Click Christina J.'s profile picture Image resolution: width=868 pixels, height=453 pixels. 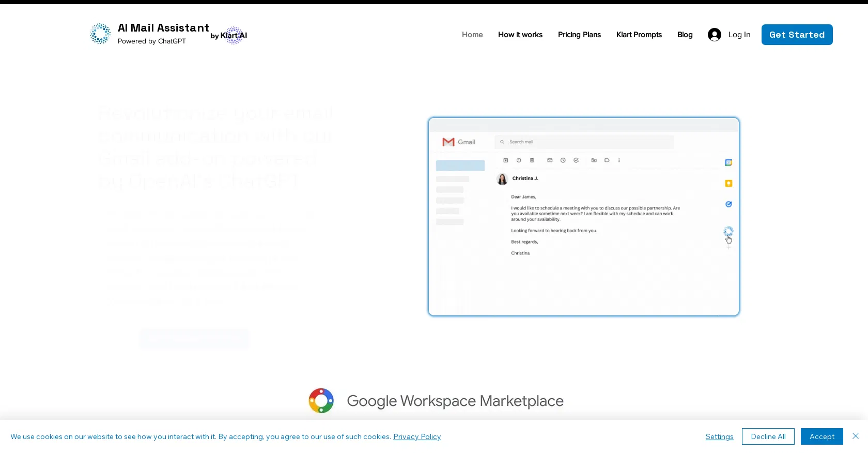pyautogui.click(x=502, y=179)
